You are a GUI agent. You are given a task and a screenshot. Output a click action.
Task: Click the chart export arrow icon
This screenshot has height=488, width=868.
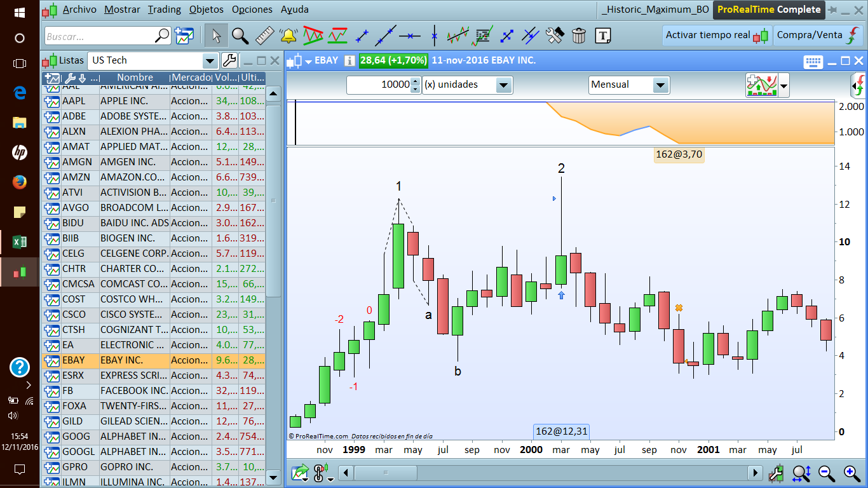(301, 473)
